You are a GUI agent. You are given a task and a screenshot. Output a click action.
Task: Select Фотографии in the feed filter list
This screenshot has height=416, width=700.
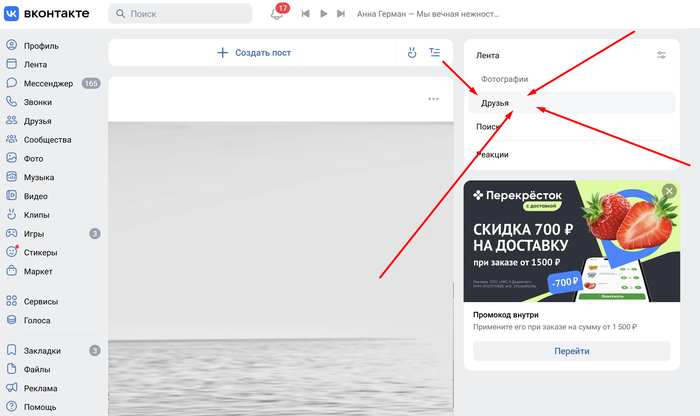click(571, 79)
